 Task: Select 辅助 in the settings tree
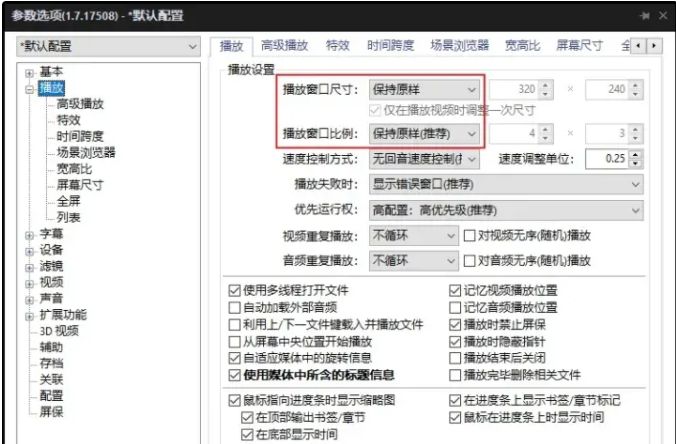click(x=51, y=347)
